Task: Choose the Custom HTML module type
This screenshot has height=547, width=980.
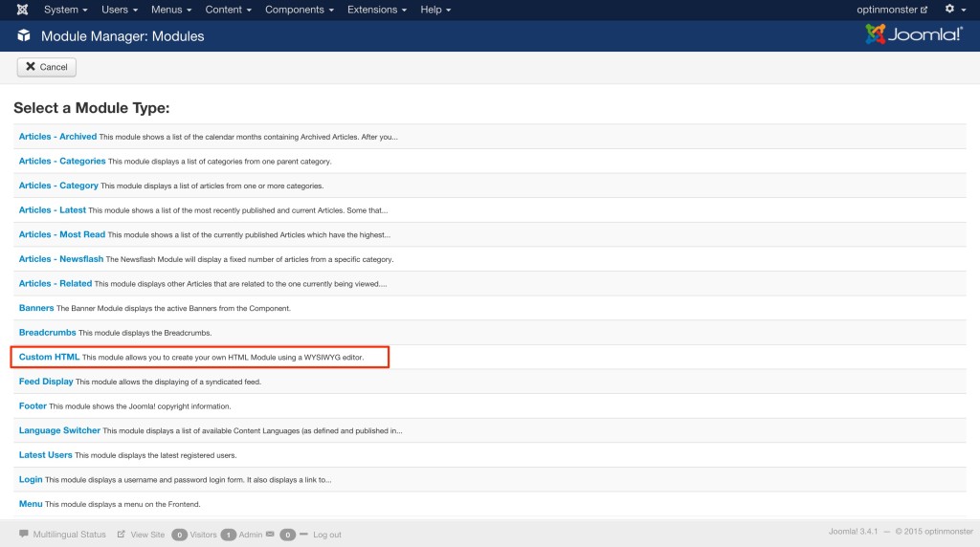Action: coord(49,357)
